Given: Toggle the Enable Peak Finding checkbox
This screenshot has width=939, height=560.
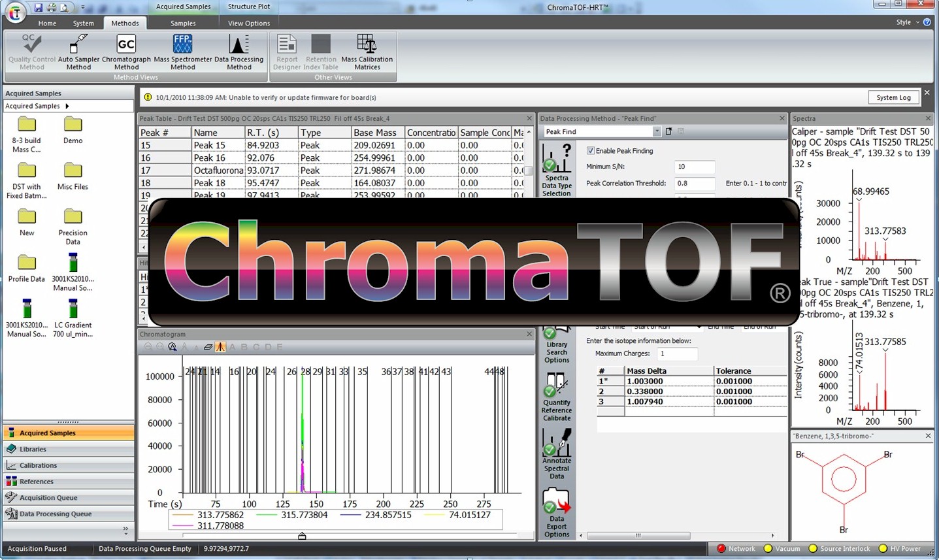Looking at the screenshot, I should coord(591,151).
